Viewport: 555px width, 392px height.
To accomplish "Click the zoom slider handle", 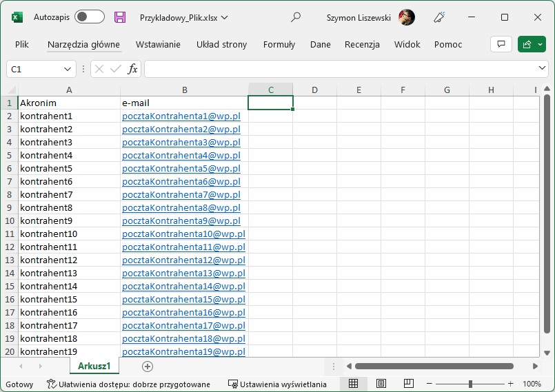I will (470, 384).
